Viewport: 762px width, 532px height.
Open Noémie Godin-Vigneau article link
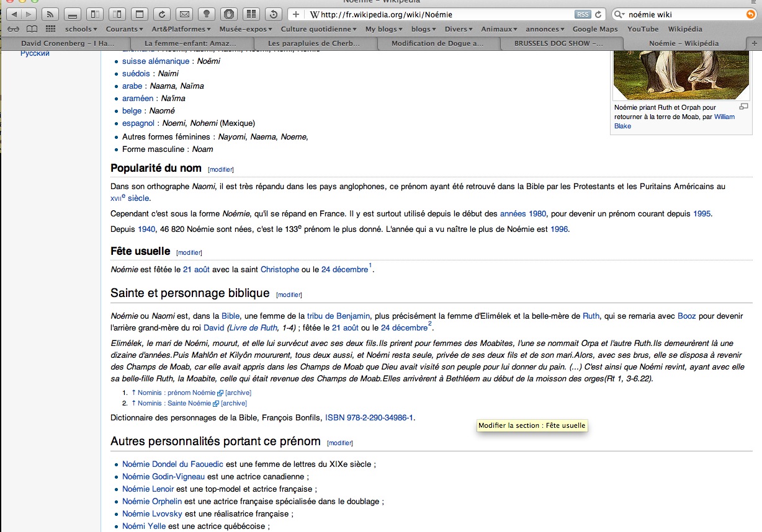(163, 476)
